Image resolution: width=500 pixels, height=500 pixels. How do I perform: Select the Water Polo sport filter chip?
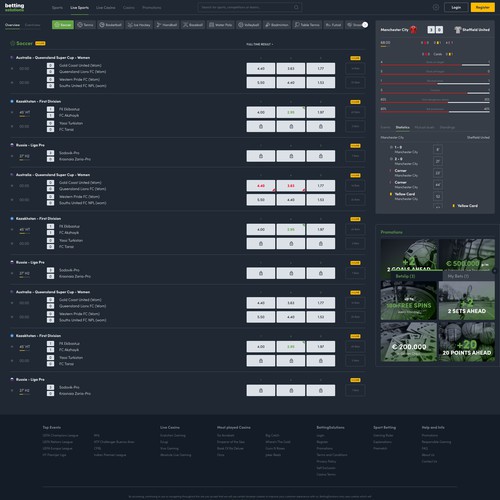pos(220,25)
